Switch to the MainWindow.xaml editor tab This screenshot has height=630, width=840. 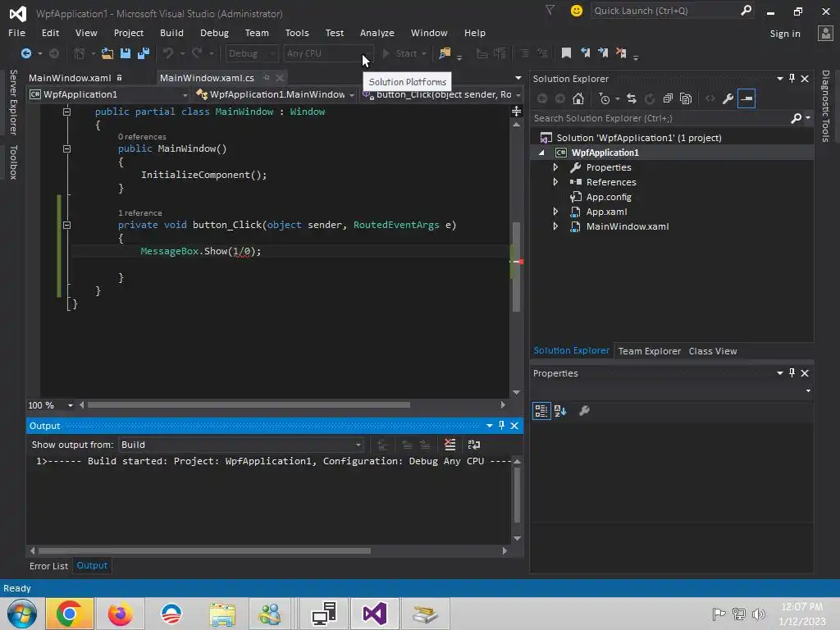pyautogui.click(x=70, y=78)
